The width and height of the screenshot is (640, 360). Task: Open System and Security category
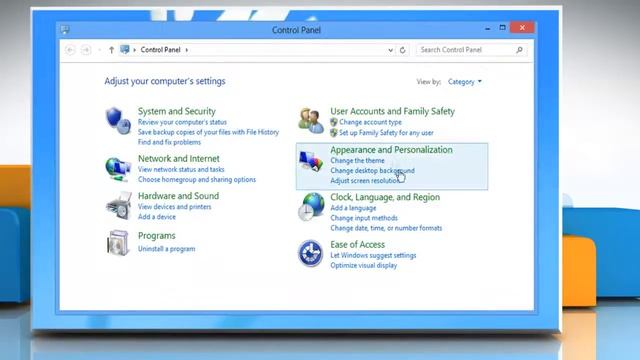pyautogui.click(x=177, y=111)
